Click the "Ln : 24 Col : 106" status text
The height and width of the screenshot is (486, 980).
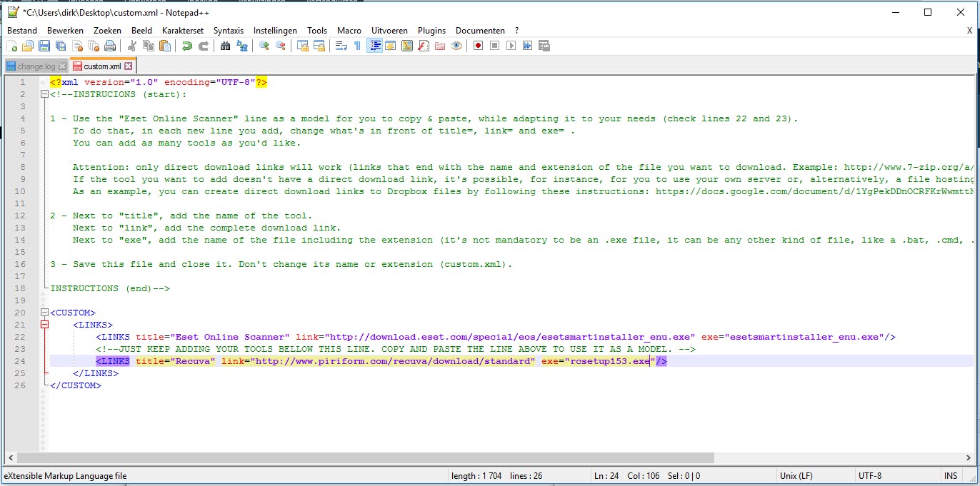tap(626, 475)
